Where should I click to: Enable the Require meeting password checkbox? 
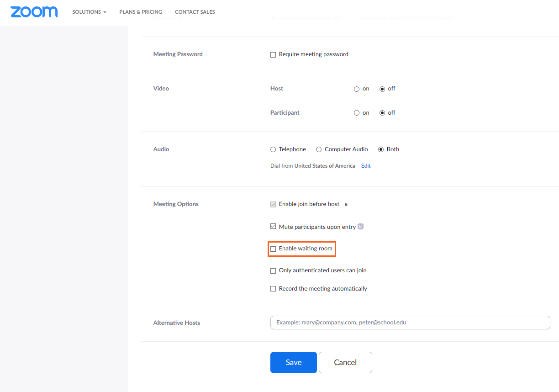pyautogui.click(x=273, y=54)
